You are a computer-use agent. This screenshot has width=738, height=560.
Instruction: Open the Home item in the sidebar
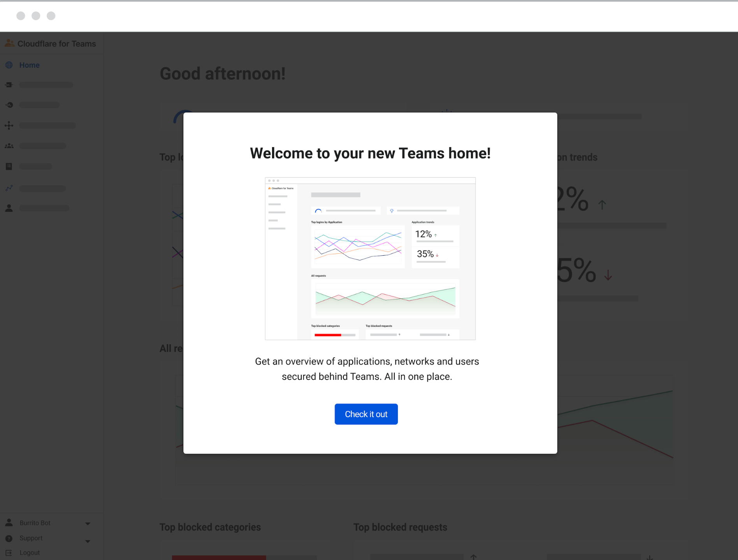[x=29, y=65]
